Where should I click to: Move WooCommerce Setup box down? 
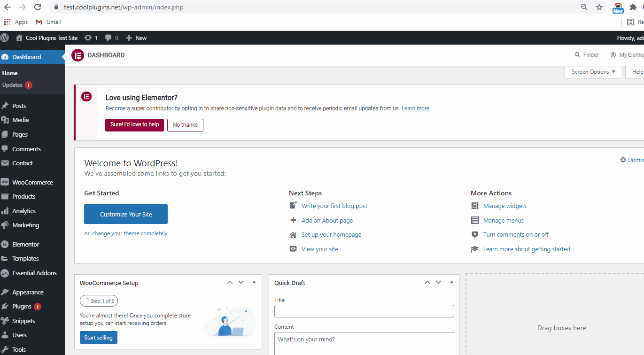coord(241,282)
